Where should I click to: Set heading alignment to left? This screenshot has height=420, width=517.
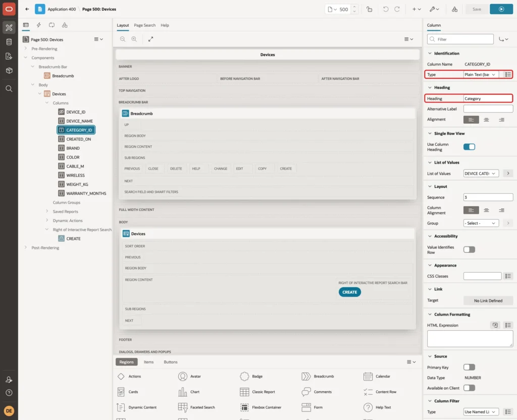click(x=471, y=120)
